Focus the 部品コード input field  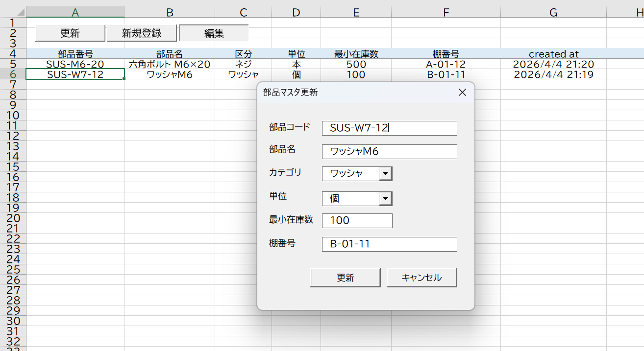389,128
